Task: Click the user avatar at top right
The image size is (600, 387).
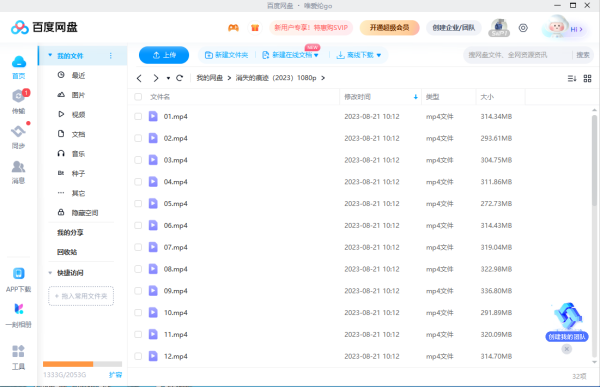Action: (x=555, y=27)
